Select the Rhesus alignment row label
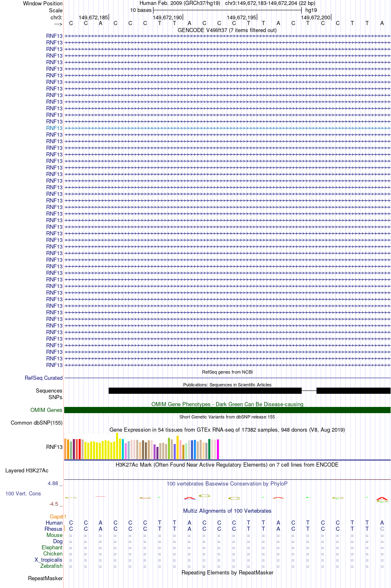391x588 pixels. pyautogui.click(x=54, y=529)
